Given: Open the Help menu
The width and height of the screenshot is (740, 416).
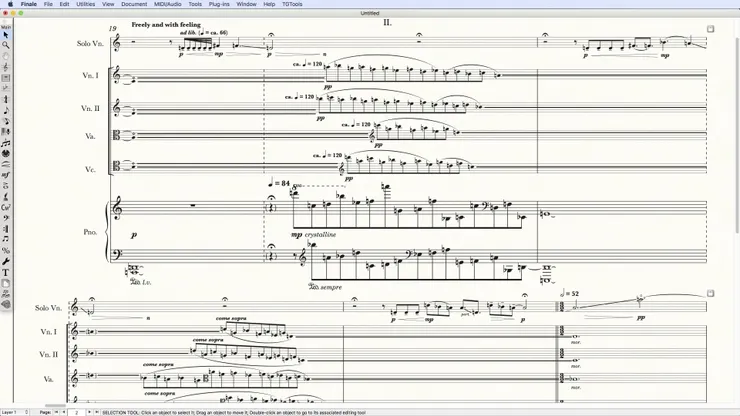Looking at the screenshot, I should [269, 4].
